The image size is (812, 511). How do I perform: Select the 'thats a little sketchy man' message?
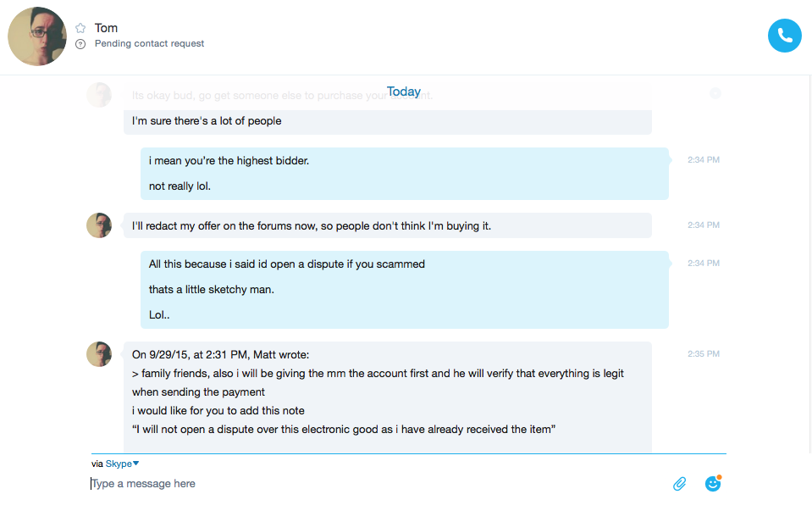click(212, 290)
